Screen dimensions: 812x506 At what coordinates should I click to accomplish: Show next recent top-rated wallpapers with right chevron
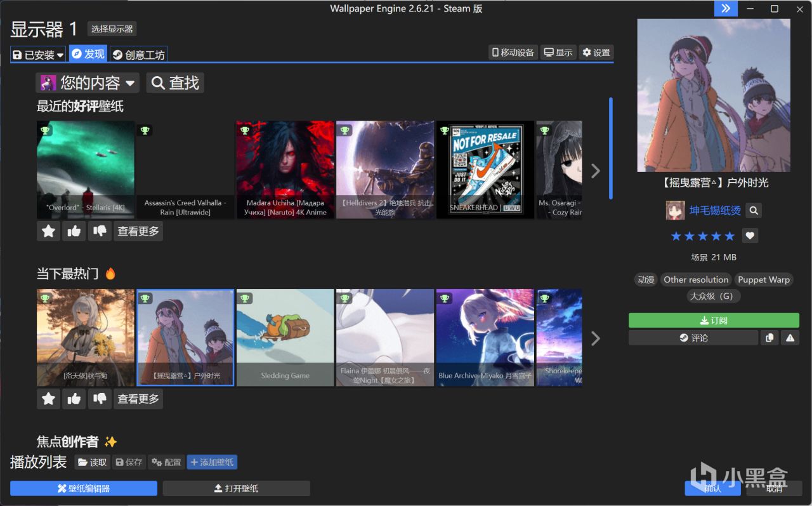pyautogui.click(x=595, y=170)
